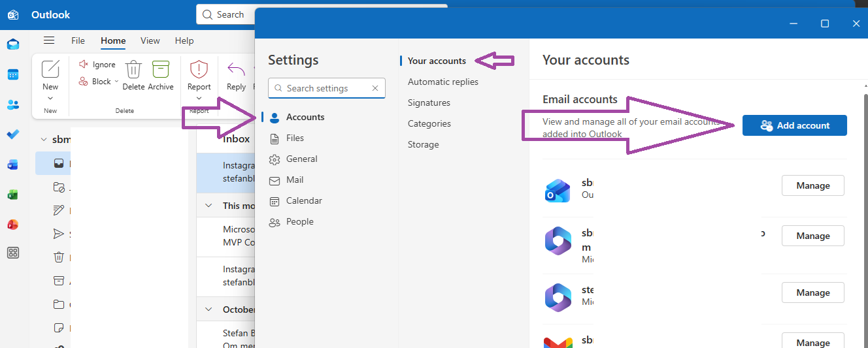Click the Add account button
Screen dimensions: 868x348
pos(795,125)
